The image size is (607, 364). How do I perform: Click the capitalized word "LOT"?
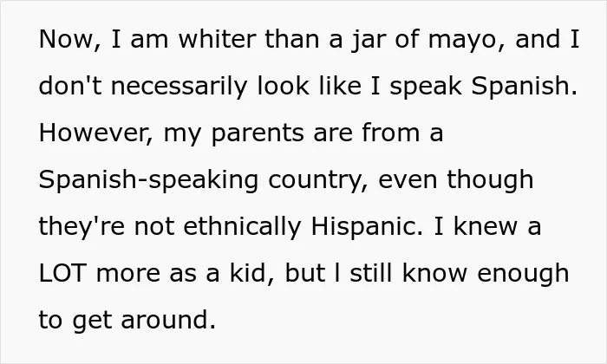(62, 273)
